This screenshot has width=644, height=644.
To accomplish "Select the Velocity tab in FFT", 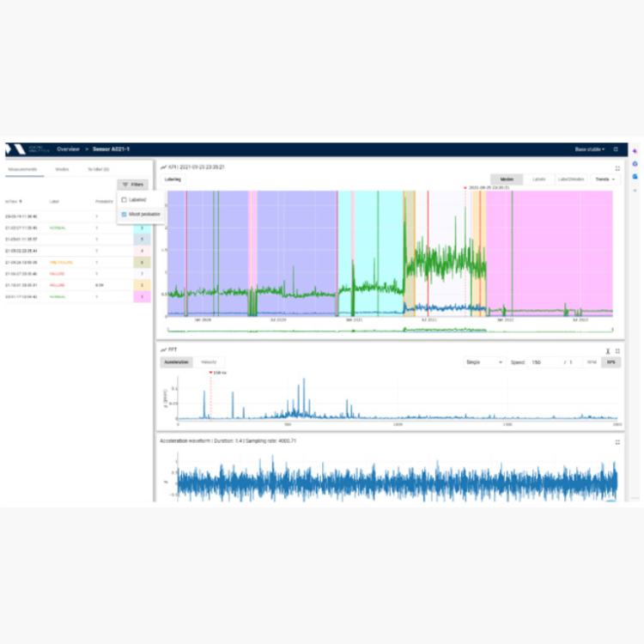I will pyautogui.click(x=209, y=362).
